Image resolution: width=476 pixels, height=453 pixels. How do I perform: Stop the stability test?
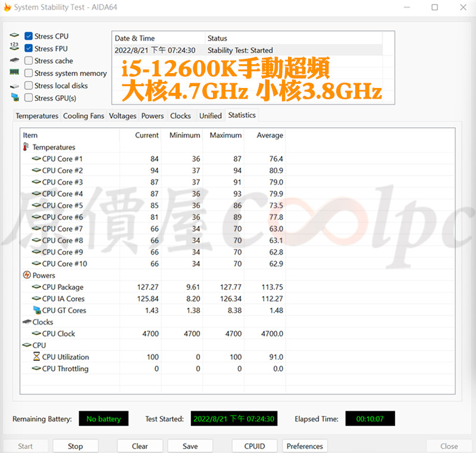[76, 446]
